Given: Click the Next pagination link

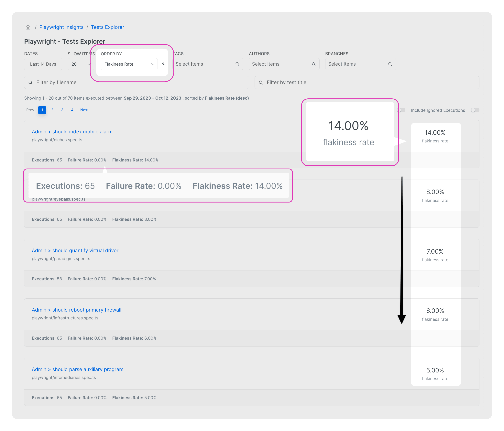Looking at the screenshot, I should (x=84, y=110).
